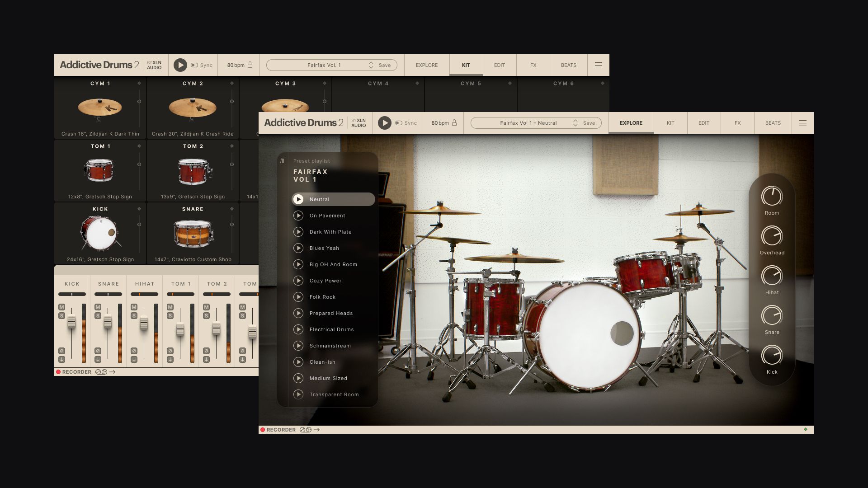The width and height of the screenshot is (868, 488).
Task: Open the CYM 2 slot diamond menu
Action: click(232, 83)
